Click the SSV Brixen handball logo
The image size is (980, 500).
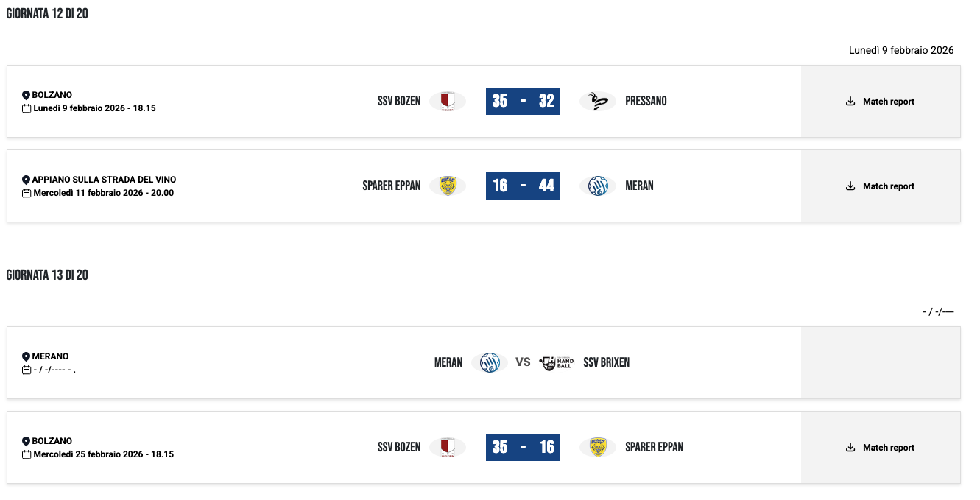click(x=556, y=362)
